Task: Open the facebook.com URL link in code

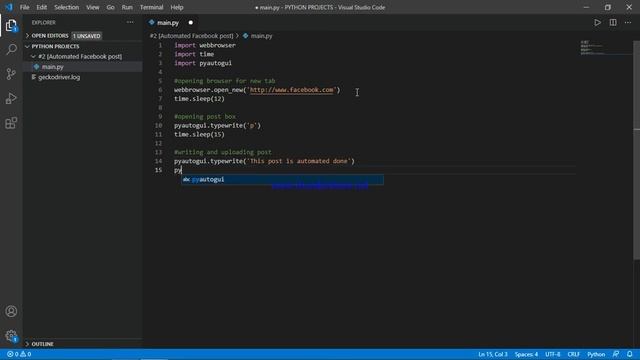Action: click(291, 90)
